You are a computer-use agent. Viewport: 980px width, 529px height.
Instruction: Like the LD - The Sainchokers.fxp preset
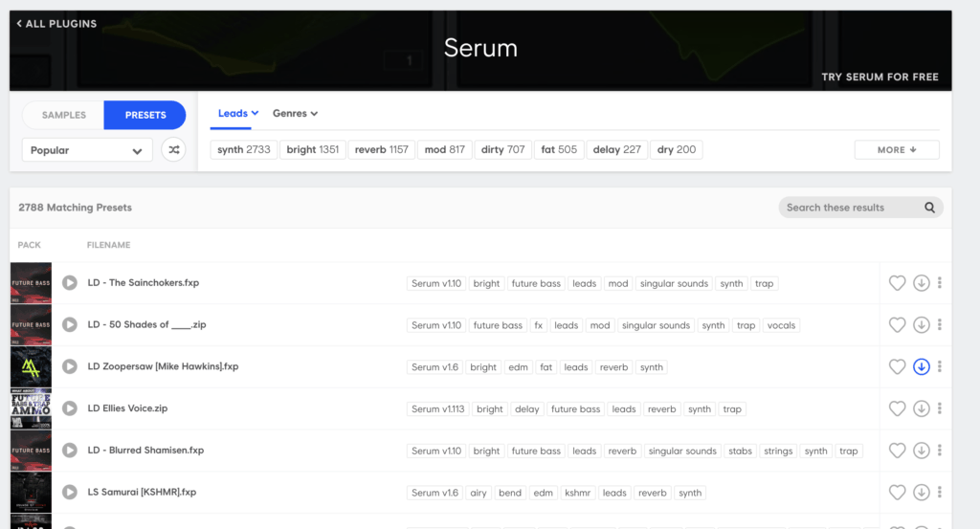click(x=897, y=283)
